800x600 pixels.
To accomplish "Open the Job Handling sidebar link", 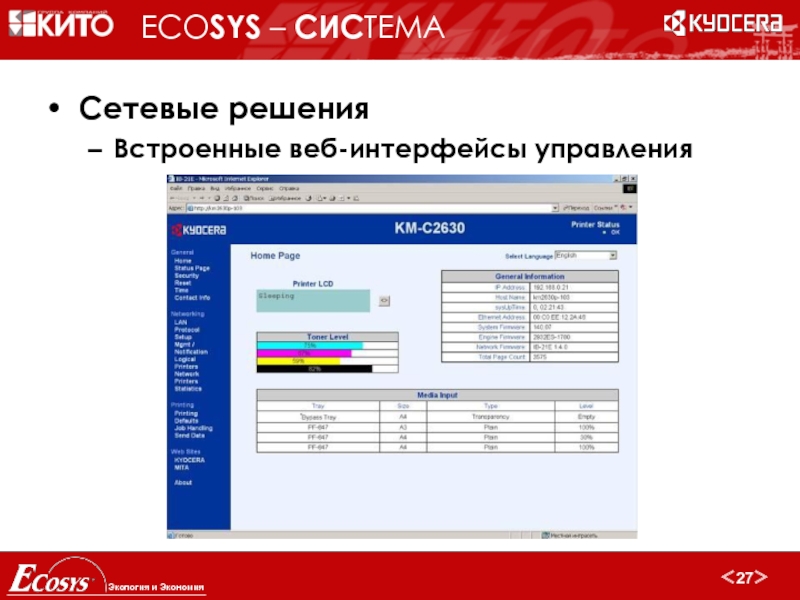I will tap(193, 428).
